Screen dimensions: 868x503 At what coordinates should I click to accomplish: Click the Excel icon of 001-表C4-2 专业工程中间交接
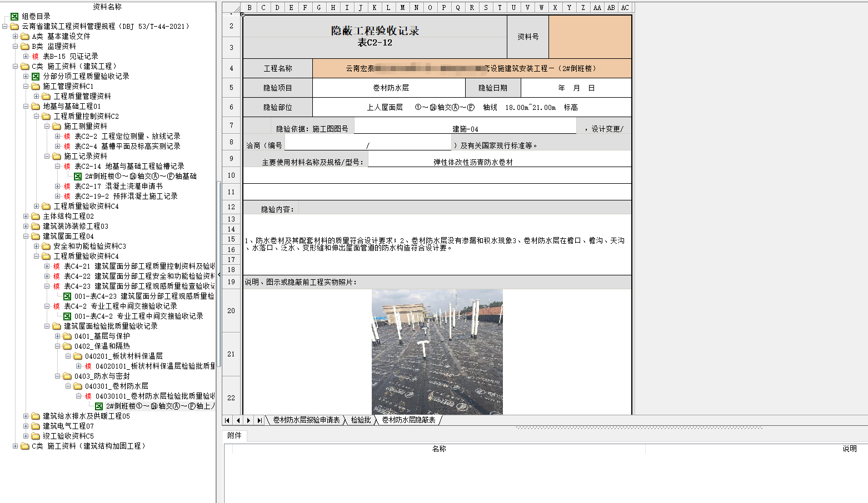67,316
